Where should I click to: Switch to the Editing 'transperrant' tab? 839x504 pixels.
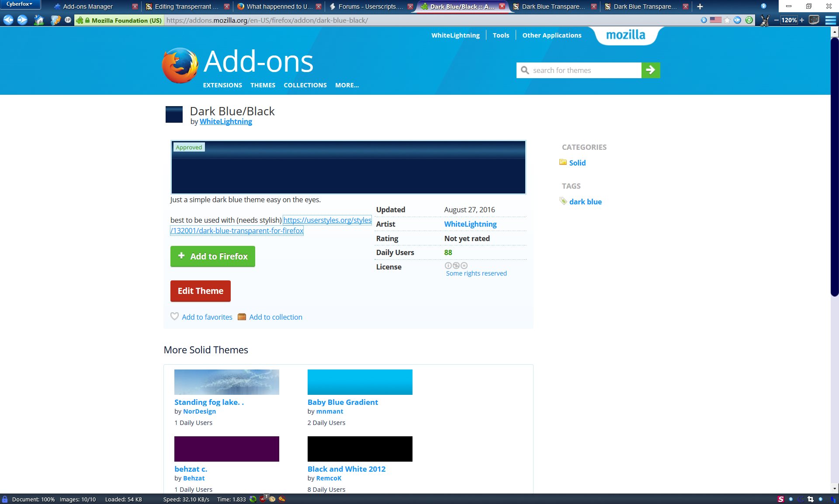(x=186, y=7)
